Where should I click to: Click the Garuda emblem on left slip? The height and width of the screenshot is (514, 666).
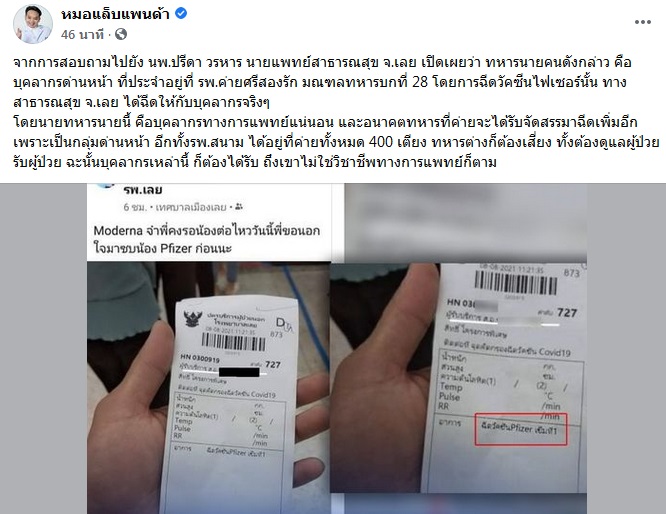(x=192, y=319)
